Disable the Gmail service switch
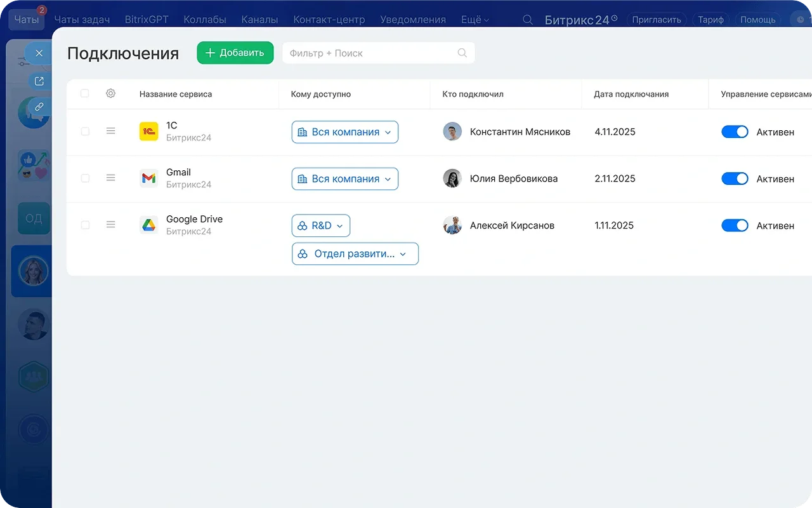The height and width of the screenshot is (508, 812). pyautogui.click(x=735, y=178)
